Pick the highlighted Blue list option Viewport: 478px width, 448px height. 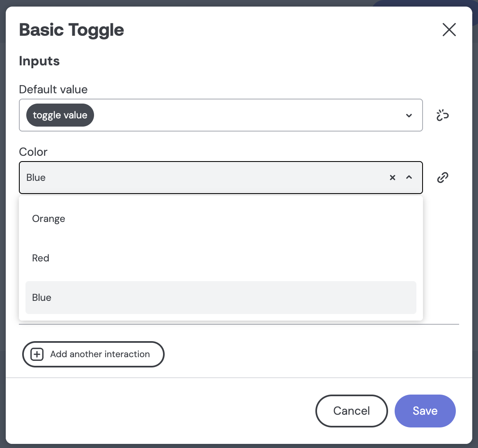[x=221, y=298]
